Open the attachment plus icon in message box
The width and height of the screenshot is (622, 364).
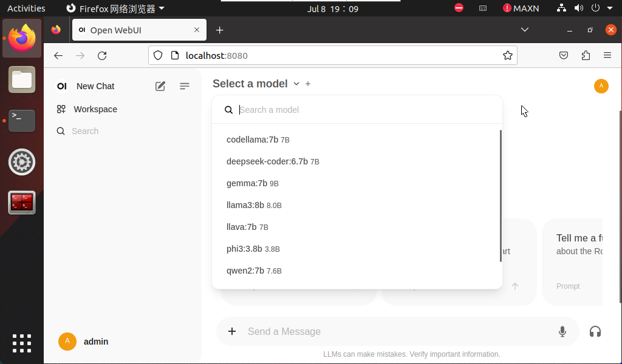[232, 331]
